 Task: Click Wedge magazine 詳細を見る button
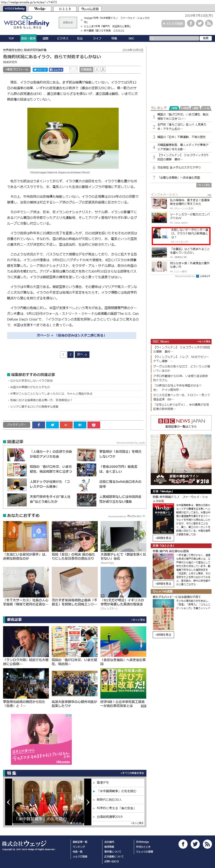(x=163, y=538)
